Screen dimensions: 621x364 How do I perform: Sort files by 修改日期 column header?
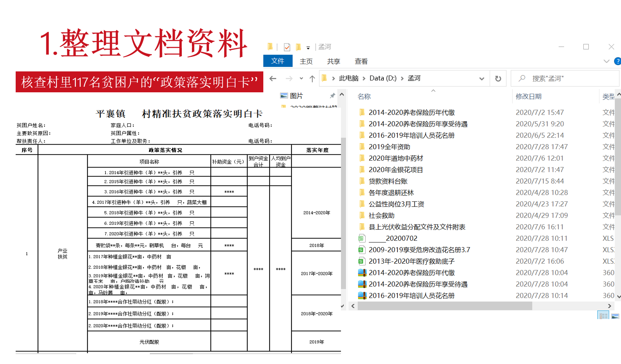click(528, 96)
